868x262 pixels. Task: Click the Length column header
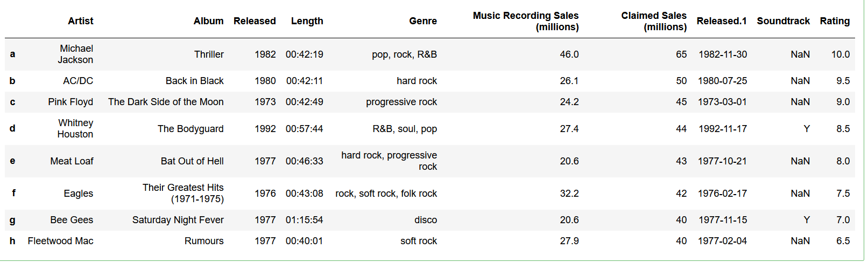pyautogui.click(x=307, y=21)
